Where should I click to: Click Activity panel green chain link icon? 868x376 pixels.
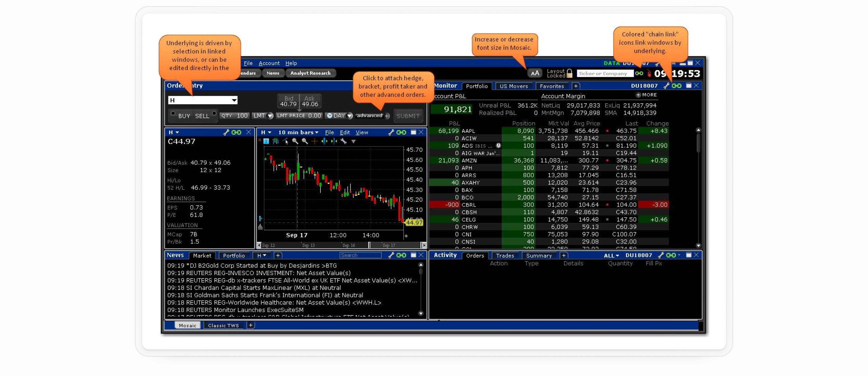(x=670, y=255)
